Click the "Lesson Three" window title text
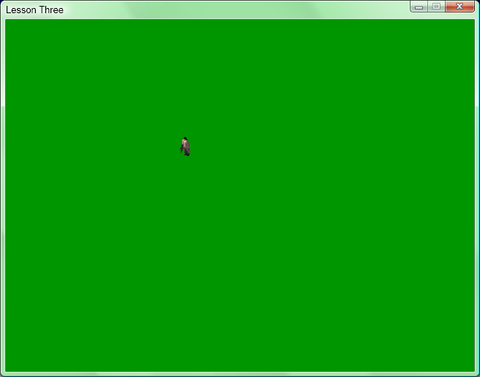Screen dimensions: 480x377 (35, 10)
